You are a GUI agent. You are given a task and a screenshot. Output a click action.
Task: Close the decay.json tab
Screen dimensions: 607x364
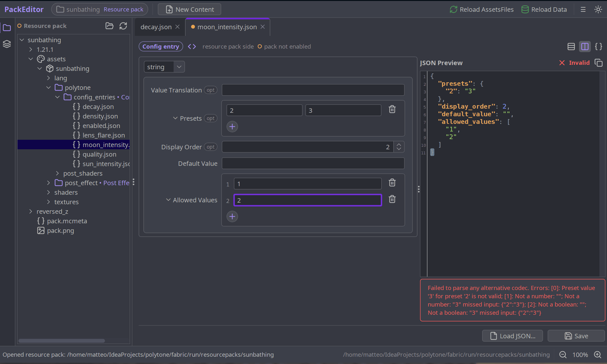(177, 27)
